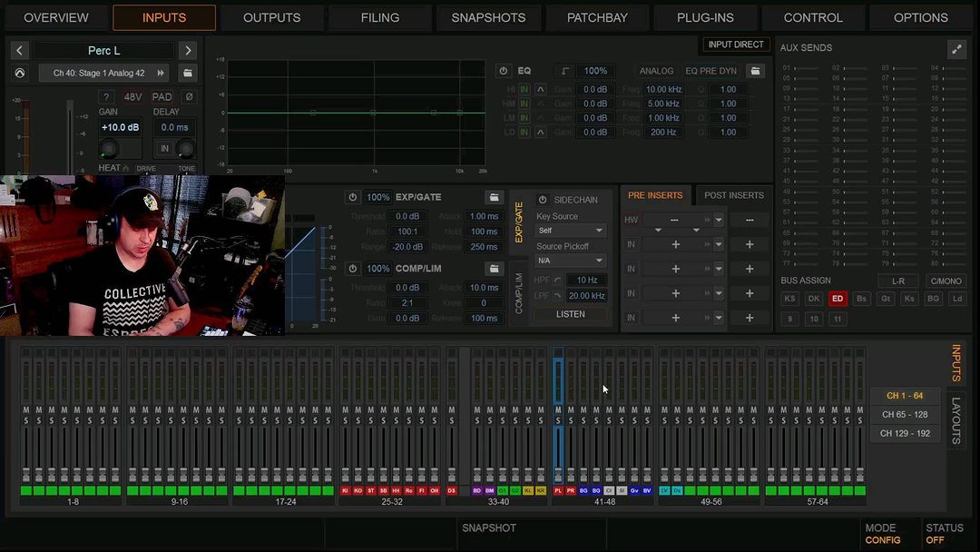Open the Key Source dropdown
The height and width of the screenshot is (552, 980).
tap(570, 231)
